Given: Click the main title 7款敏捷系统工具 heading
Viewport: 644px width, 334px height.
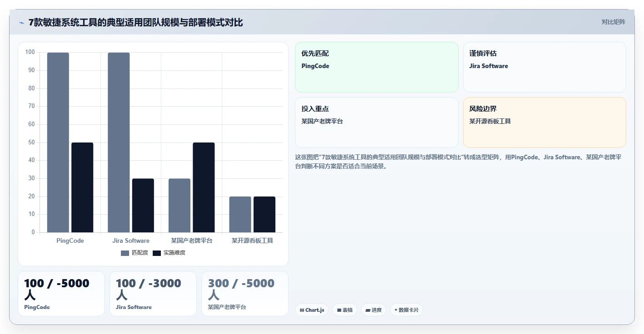Looking at the screenshot, I should (135, 22).
